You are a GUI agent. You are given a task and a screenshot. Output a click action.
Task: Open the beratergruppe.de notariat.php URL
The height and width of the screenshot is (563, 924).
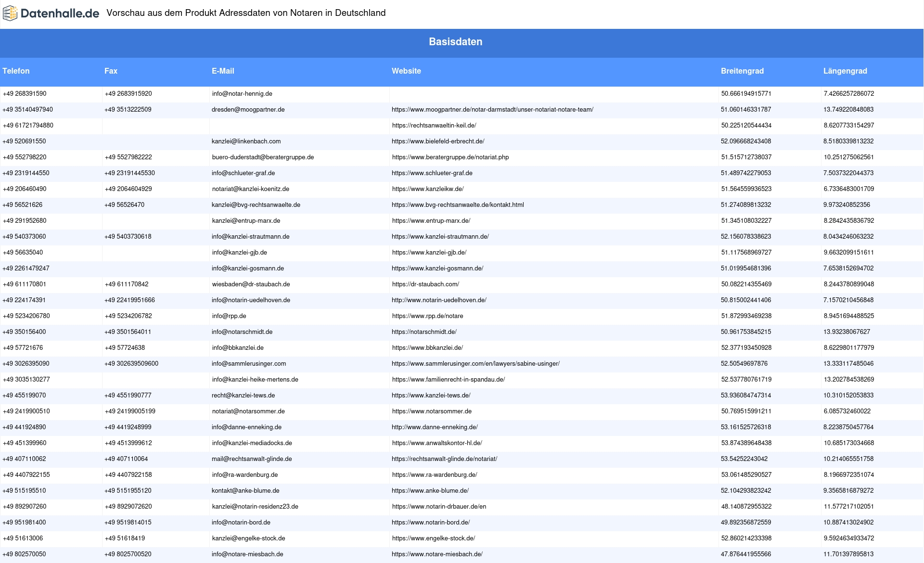point(450,157)
